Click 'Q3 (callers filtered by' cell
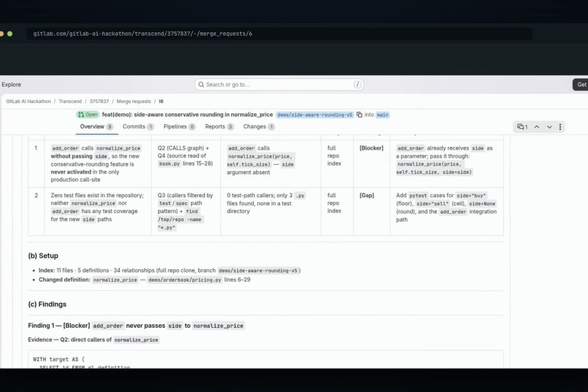 tap(185, 211)
